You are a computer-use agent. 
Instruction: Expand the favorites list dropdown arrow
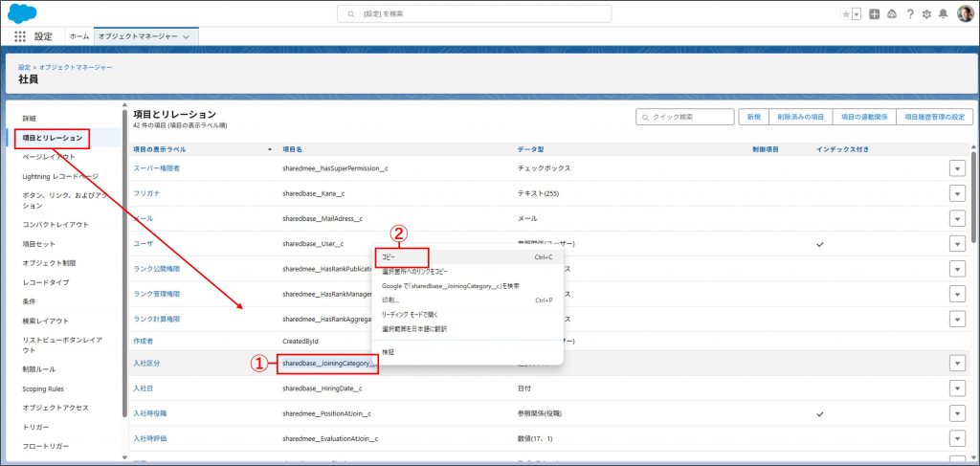856,13
